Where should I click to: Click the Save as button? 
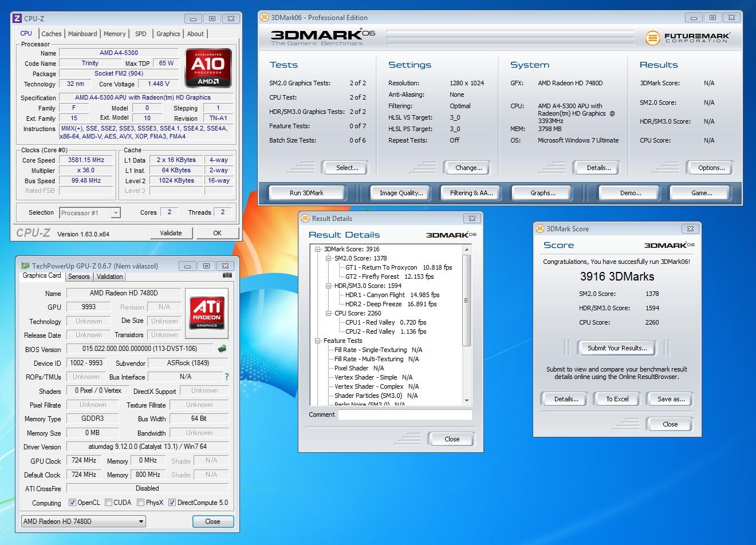coord(671,399)
